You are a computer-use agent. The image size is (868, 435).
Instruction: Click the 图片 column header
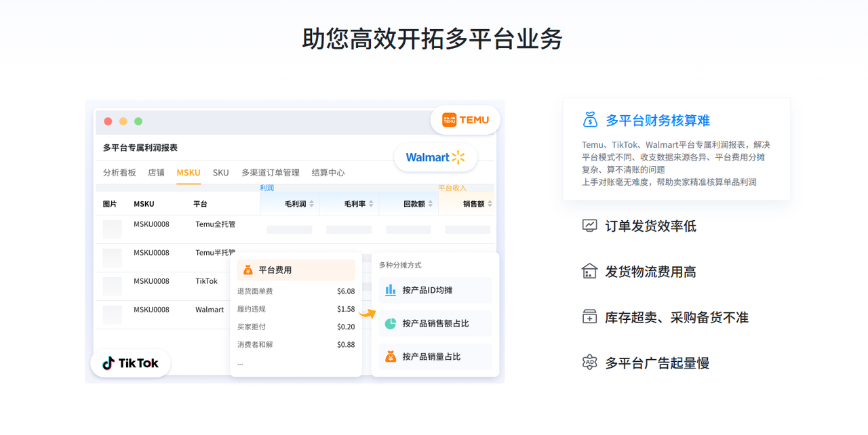pos(110,204)
